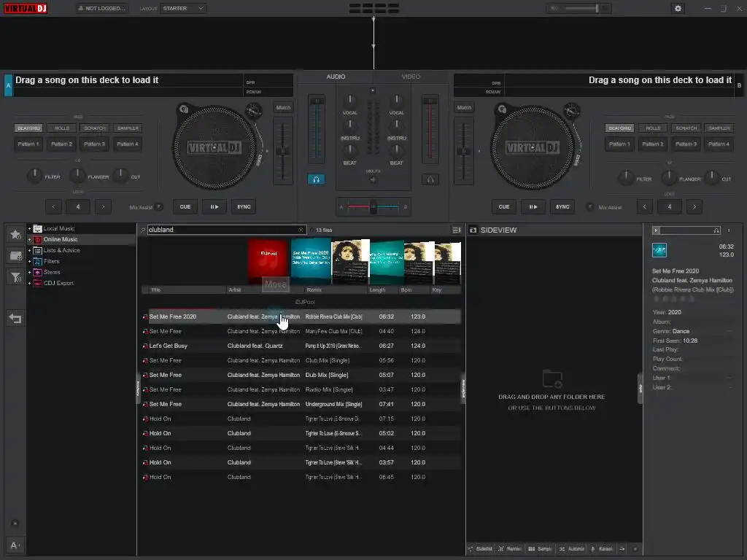The height and width of the screenshot is (560, 747).
Task: Click deck A SYNC button
Action: point(244,206)
